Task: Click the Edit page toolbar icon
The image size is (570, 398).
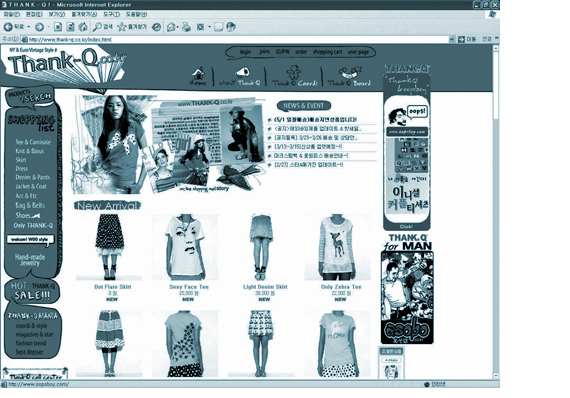Action: [200, 27]
